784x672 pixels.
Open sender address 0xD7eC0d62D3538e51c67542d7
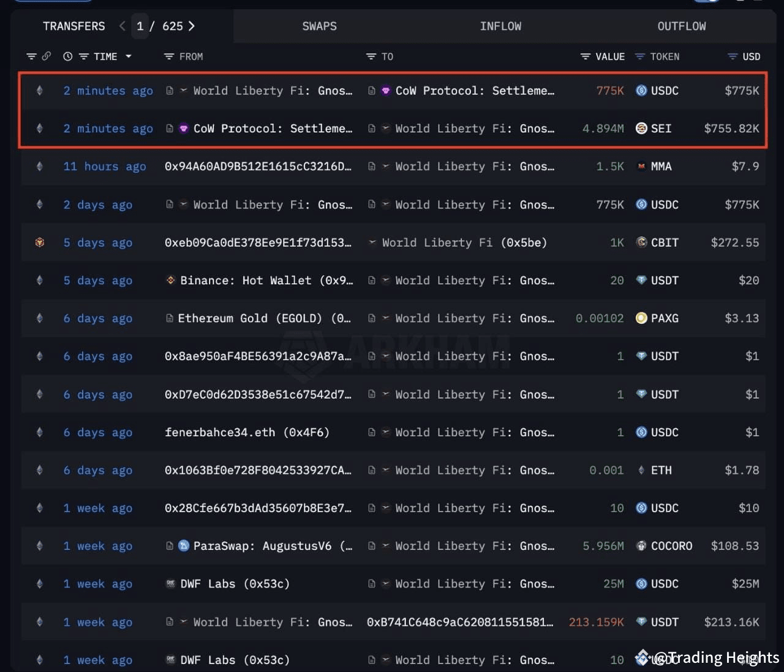[258, 395]
